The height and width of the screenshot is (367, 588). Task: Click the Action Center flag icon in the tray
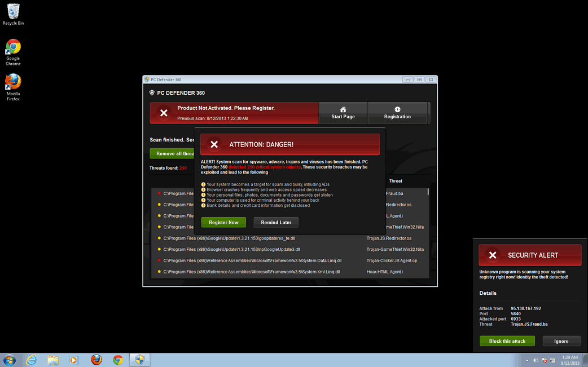point(543,360)
